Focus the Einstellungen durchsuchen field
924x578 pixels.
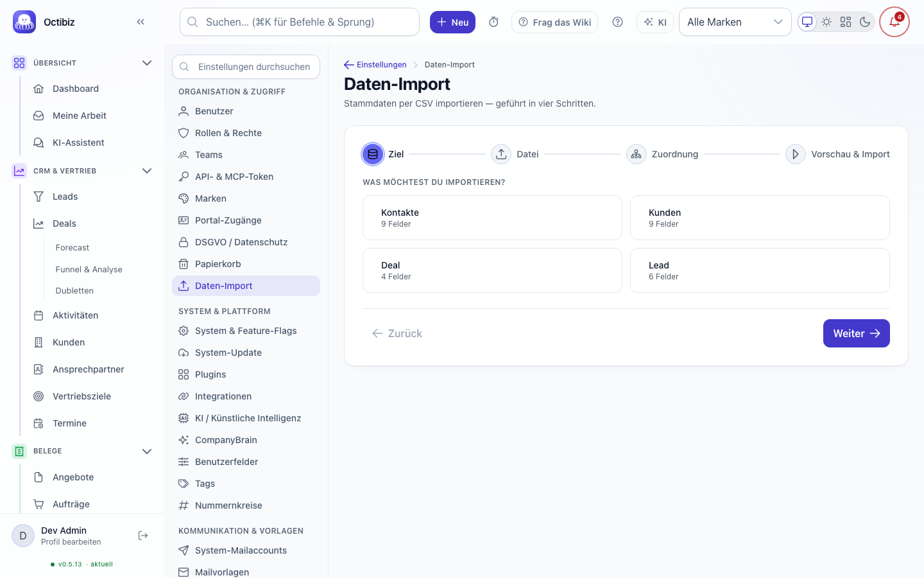[246, 67]
